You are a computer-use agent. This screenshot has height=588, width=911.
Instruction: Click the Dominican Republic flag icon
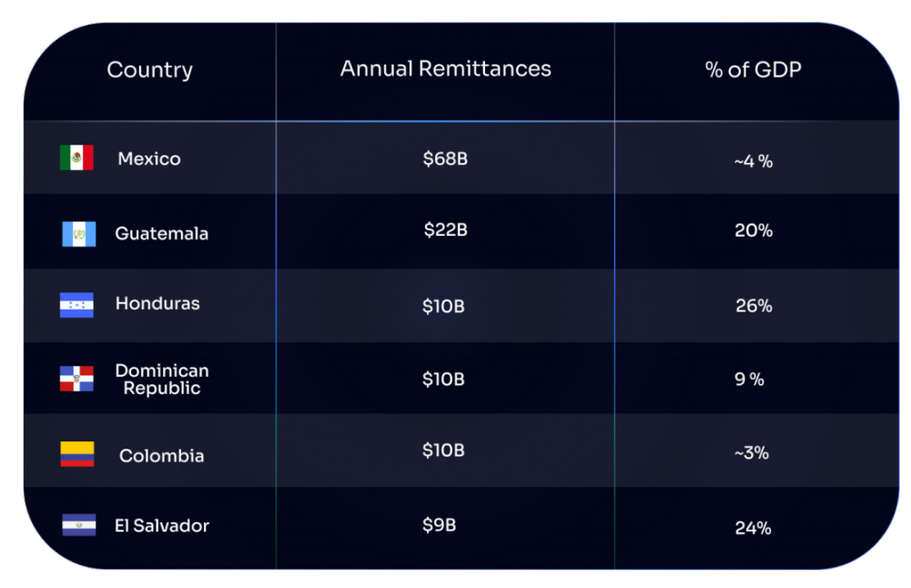(x=76, y=379)
